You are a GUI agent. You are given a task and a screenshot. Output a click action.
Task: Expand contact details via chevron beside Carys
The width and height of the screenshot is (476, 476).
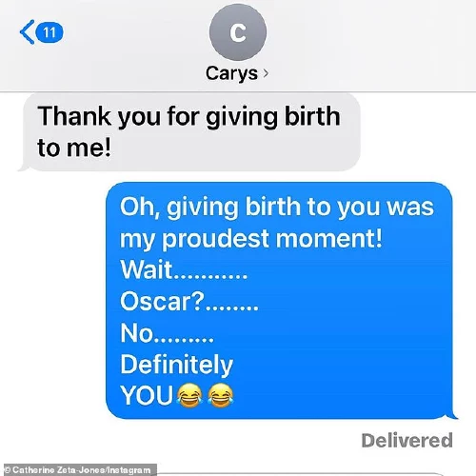266,73
